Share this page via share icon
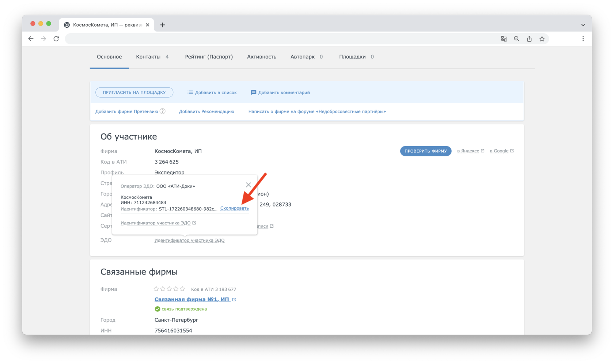614x364 pixels. [x=529, y=39]
